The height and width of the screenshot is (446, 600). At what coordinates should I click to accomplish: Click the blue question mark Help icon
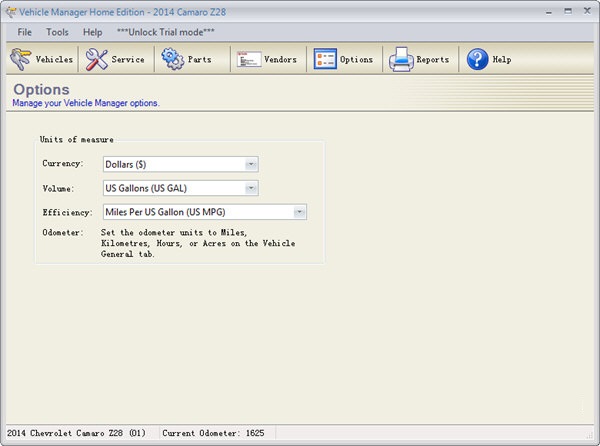pyautogui.click(x=477, y=60)
